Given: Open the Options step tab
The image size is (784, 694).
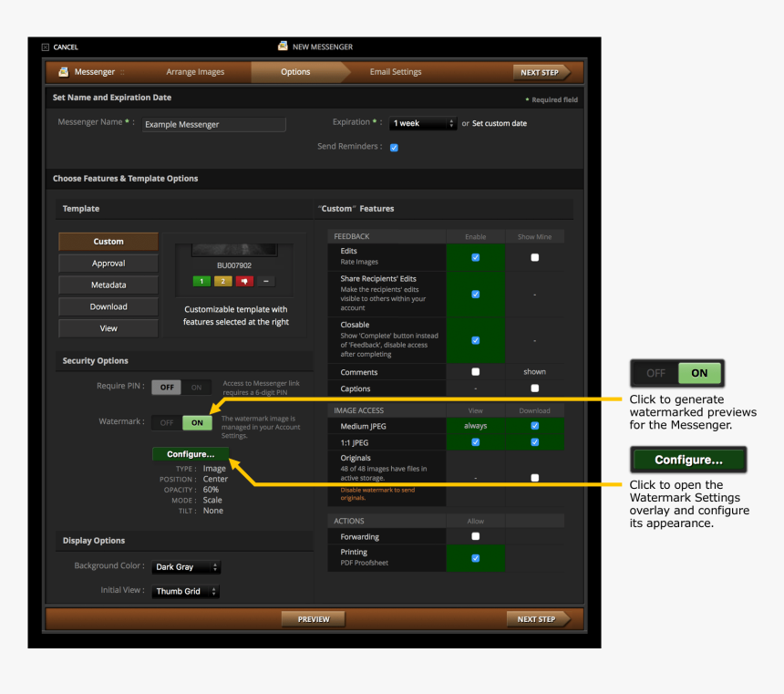Looking at the screenshot, I should pyautogui.click(x=295, y=72).
